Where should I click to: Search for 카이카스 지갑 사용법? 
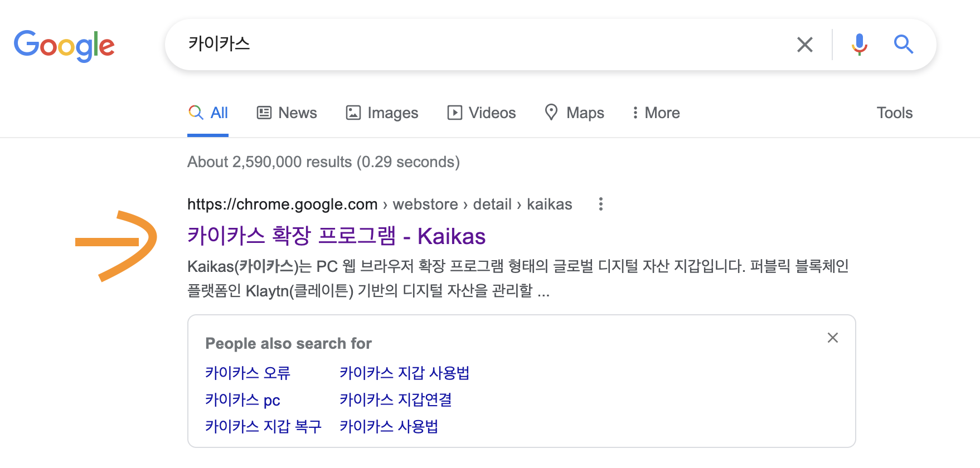(404, 373)
